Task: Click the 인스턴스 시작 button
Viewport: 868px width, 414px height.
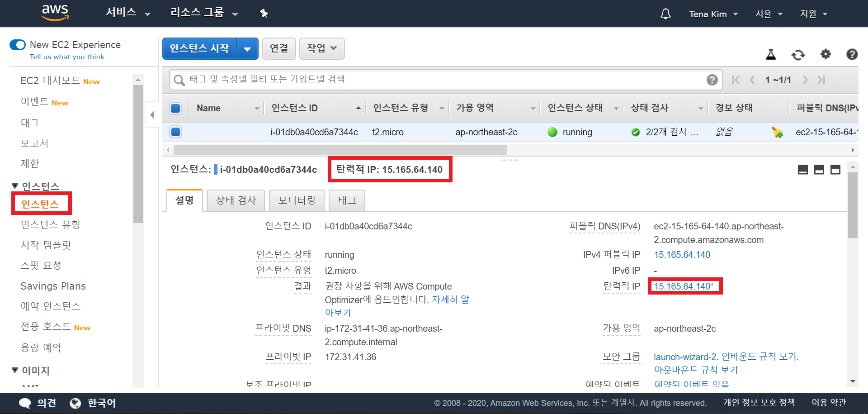Action: tap(199, 48)
